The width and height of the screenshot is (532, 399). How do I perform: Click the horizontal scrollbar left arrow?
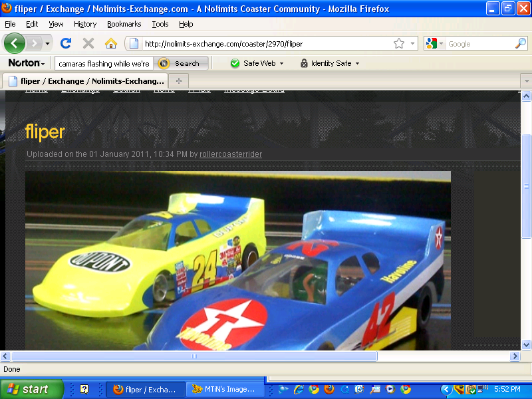(x=5, y=356)
